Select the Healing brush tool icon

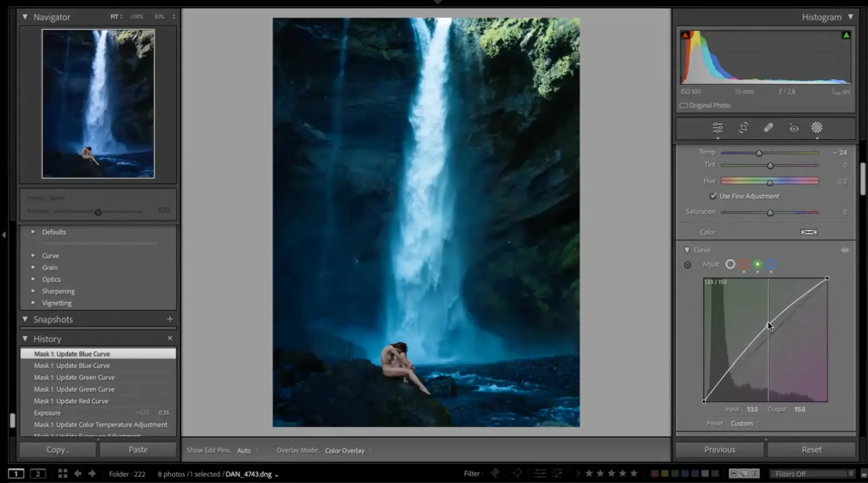768,128
